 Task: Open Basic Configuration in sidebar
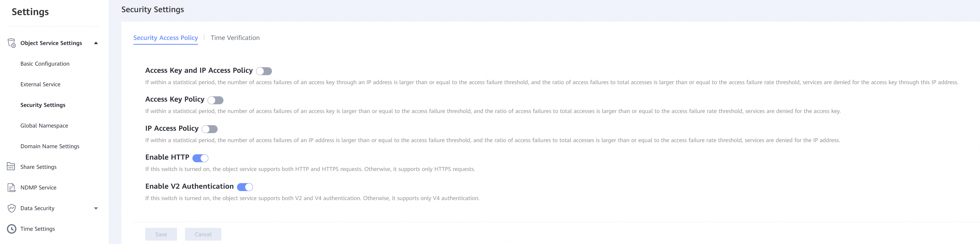(x=45, y=64)
